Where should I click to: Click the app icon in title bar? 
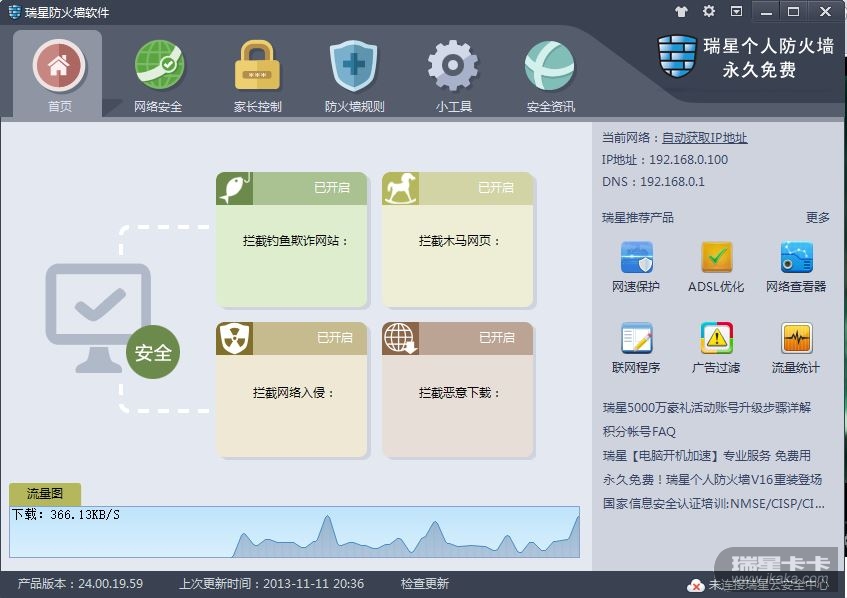[15, 12]
